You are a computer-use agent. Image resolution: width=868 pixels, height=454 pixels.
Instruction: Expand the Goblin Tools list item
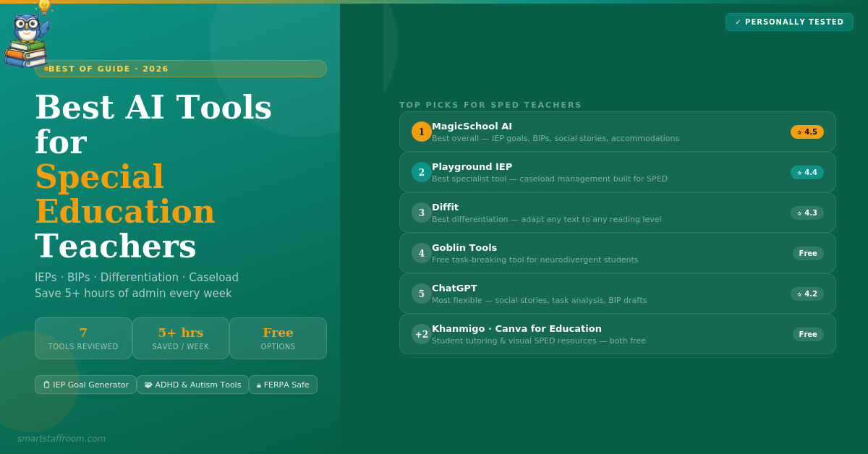point(617,253)
